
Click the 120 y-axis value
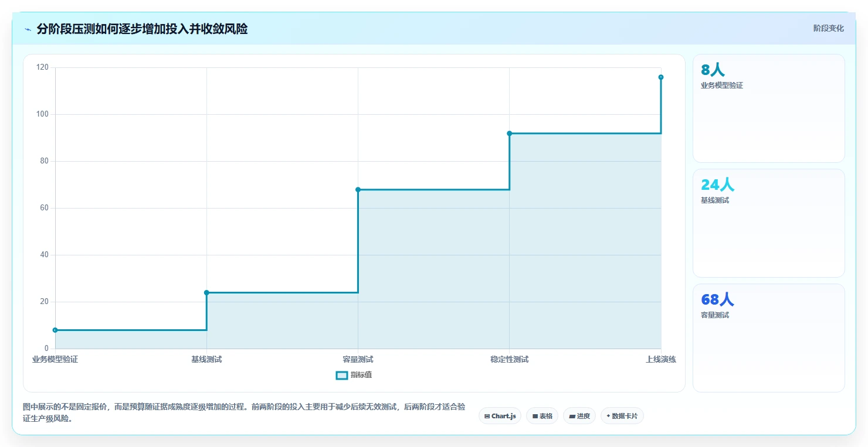tap(42, 67)
